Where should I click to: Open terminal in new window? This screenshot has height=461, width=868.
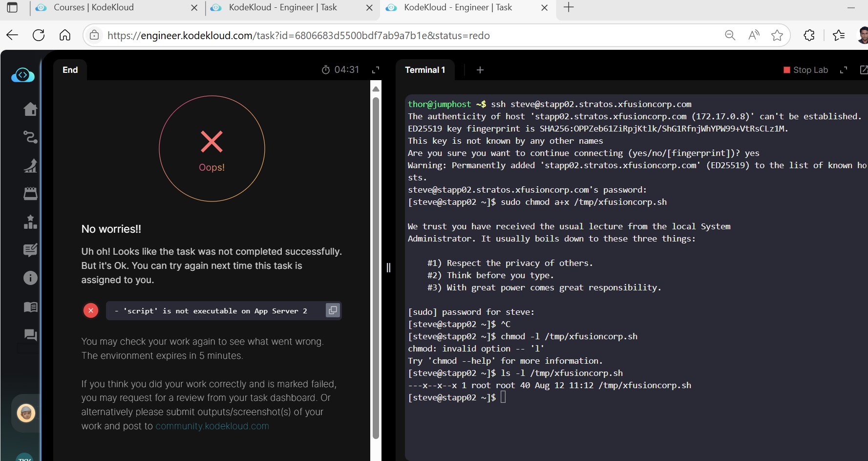point(863,70)
